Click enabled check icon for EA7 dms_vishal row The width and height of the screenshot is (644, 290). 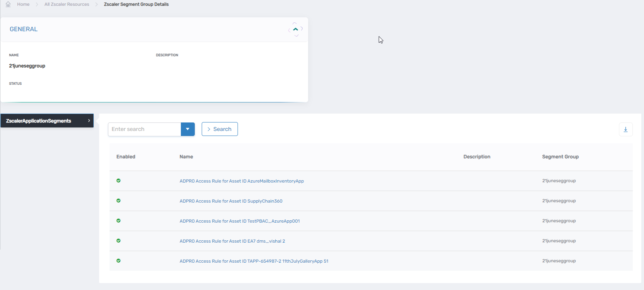point(118,241)
